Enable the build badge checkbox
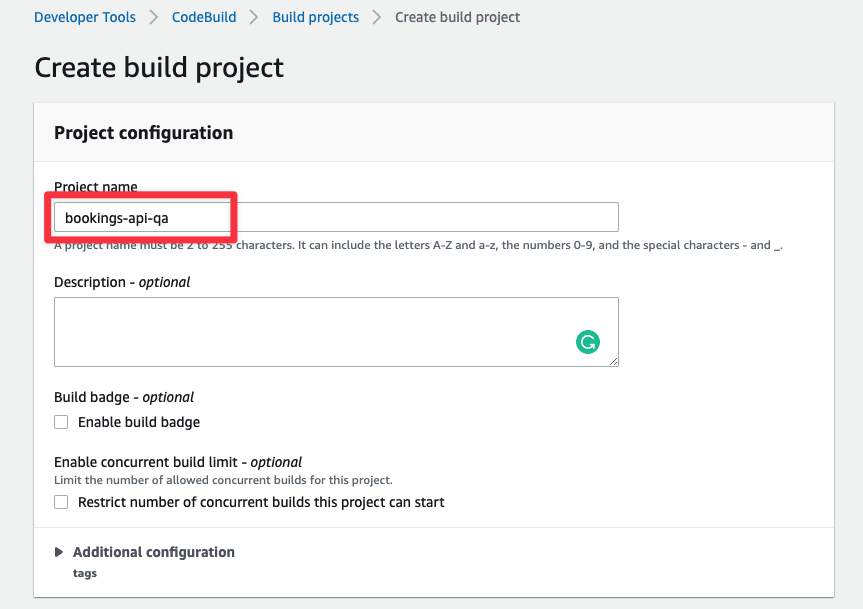This screenshot has height=609, width=863. pos(61,422)
